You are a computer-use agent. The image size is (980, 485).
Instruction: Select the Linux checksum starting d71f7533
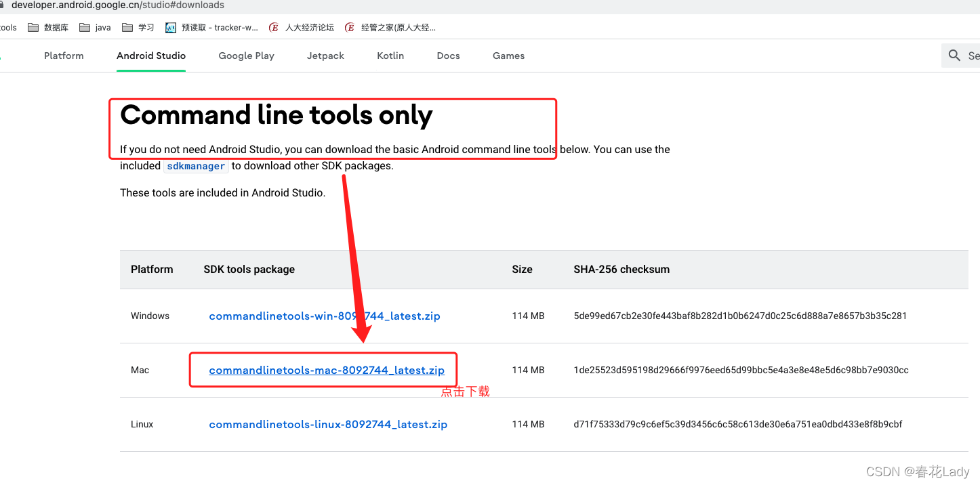click(738, 424)
